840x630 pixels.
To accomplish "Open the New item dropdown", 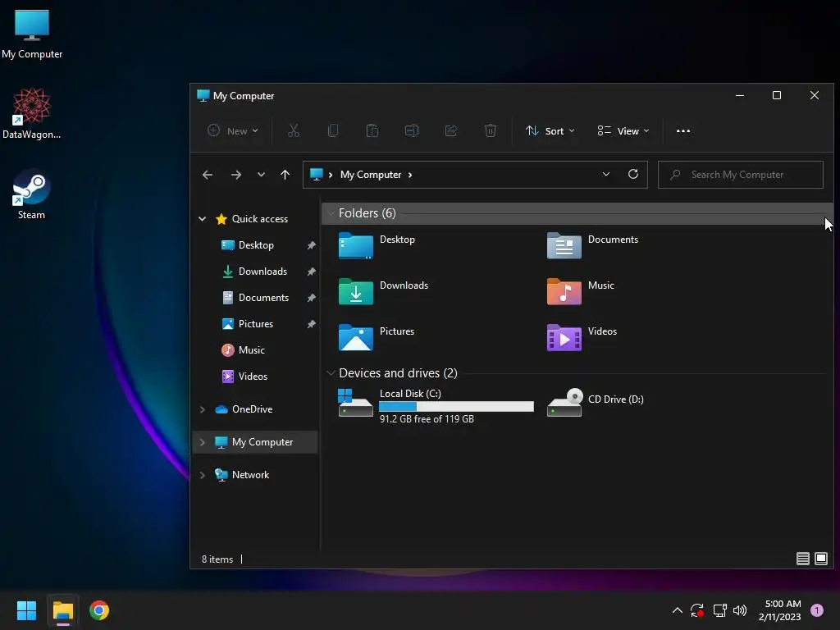I will [x=233, y=130].
